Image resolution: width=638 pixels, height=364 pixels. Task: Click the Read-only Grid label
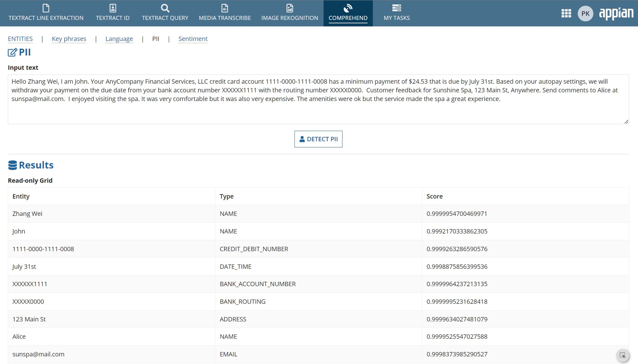pyautogui.click(x=30, y=180)
